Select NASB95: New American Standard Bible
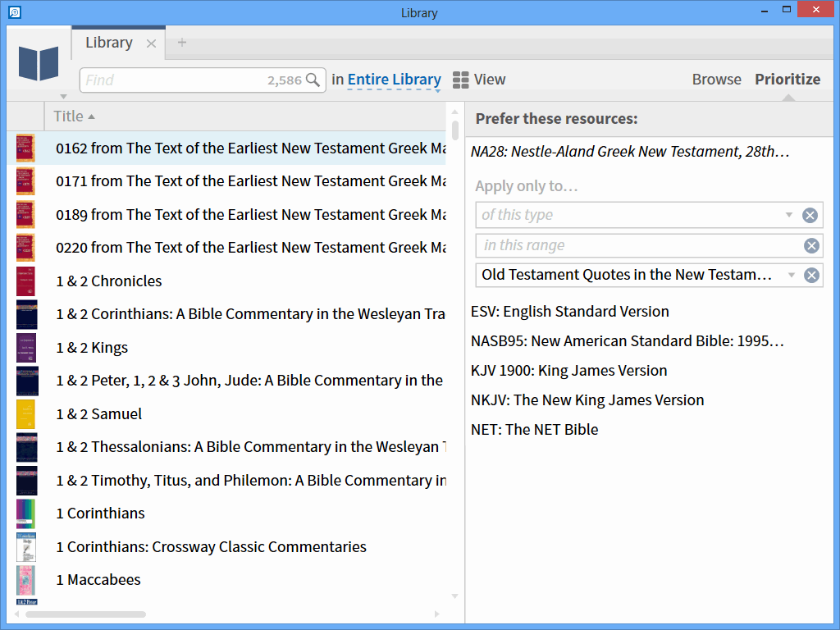 point(628,341)
